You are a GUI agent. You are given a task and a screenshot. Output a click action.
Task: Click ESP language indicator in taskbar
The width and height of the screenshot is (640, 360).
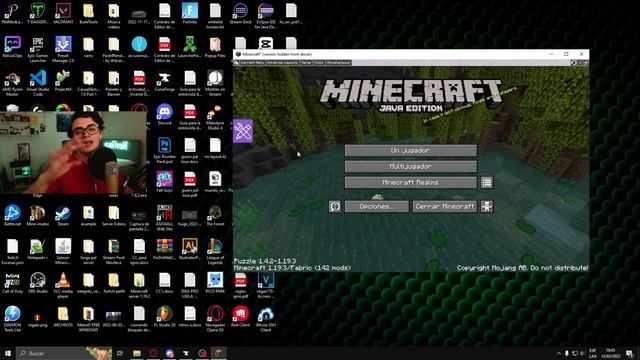[x=593, y=353]
